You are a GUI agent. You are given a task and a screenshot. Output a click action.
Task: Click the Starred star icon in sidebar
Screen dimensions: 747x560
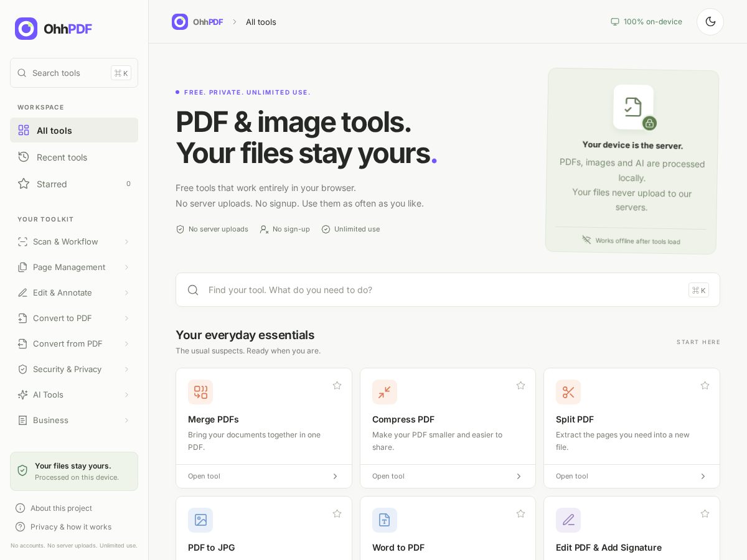(24, 184)
